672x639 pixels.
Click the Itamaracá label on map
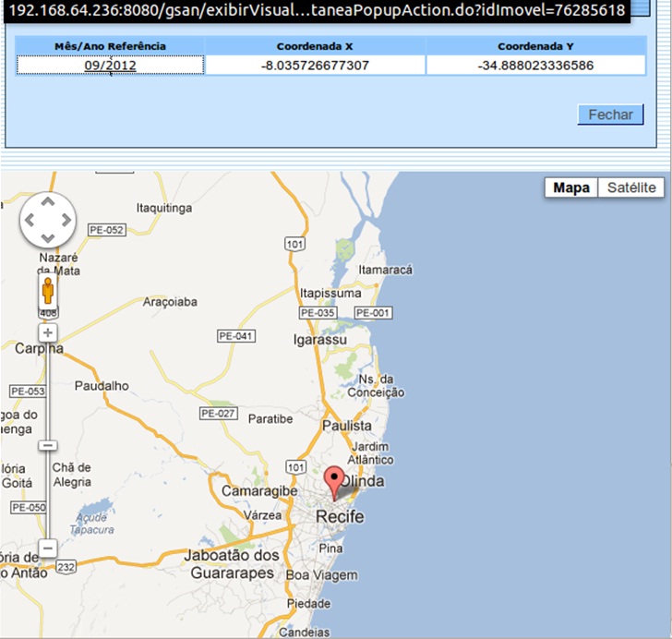pyautogui.click(x=385, y=270)
